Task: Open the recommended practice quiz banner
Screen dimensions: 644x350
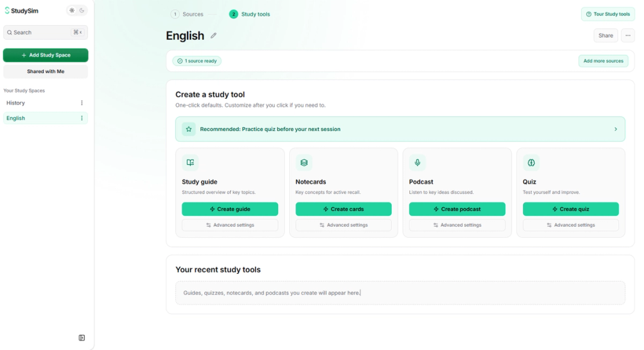Action: [x=400, y=129]
